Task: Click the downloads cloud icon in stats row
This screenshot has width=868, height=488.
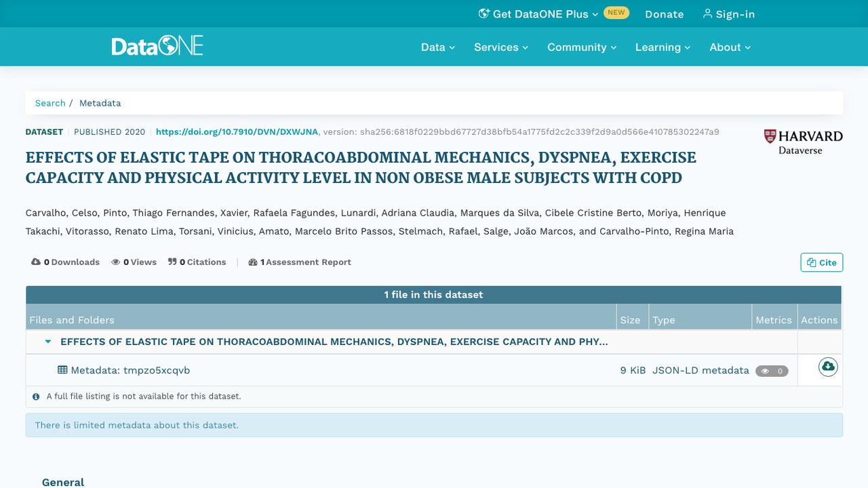Action: click(x=36, y=262)
